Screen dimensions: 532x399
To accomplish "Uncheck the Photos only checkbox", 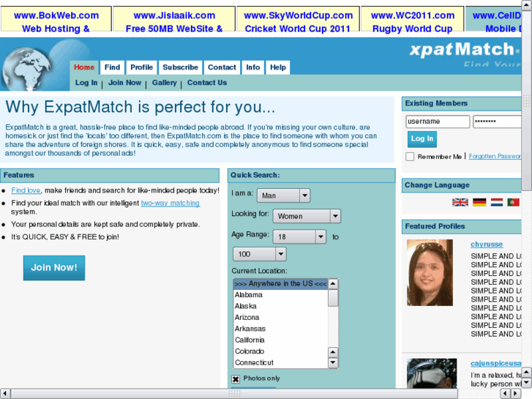I will point(236,379).
